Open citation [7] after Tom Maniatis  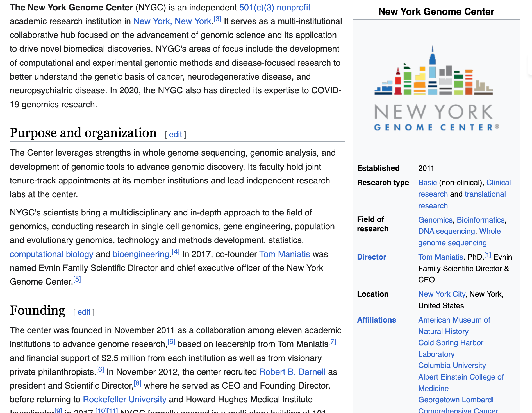pyautogui.click(x=332, y=342)
